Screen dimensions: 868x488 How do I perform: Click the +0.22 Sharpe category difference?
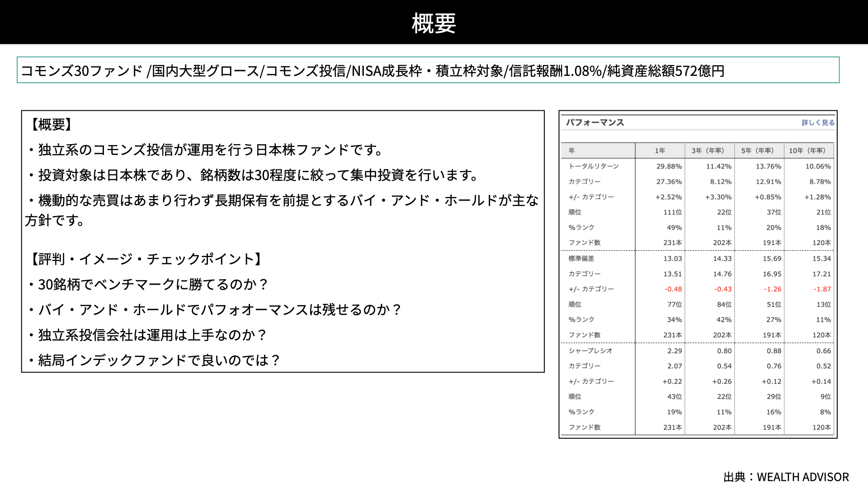[x=672, y=381]
